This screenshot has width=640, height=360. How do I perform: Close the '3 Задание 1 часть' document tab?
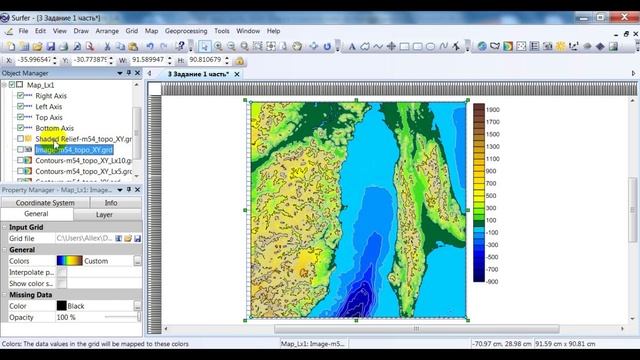[x=237, y=74]
